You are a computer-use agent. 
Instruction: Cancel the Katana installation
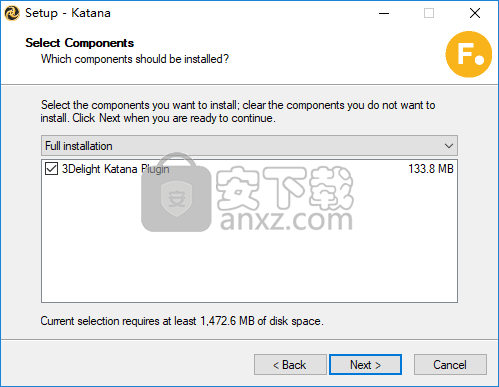[450, 365]
